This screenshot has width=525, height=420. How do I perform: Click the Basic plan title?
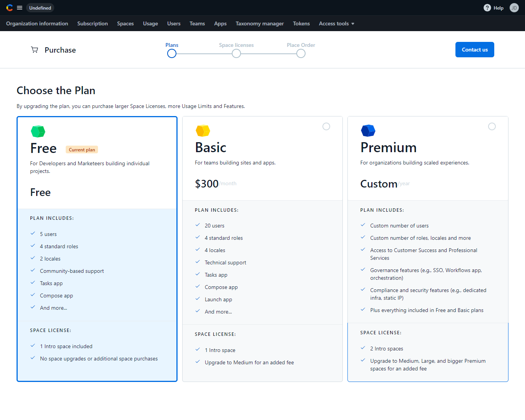point(211,148)
